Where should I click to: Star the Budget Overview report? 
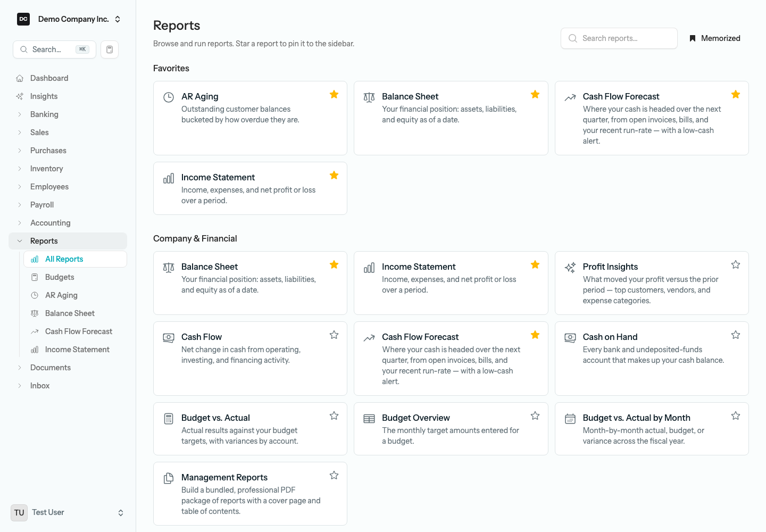click(x=535, y=415)
